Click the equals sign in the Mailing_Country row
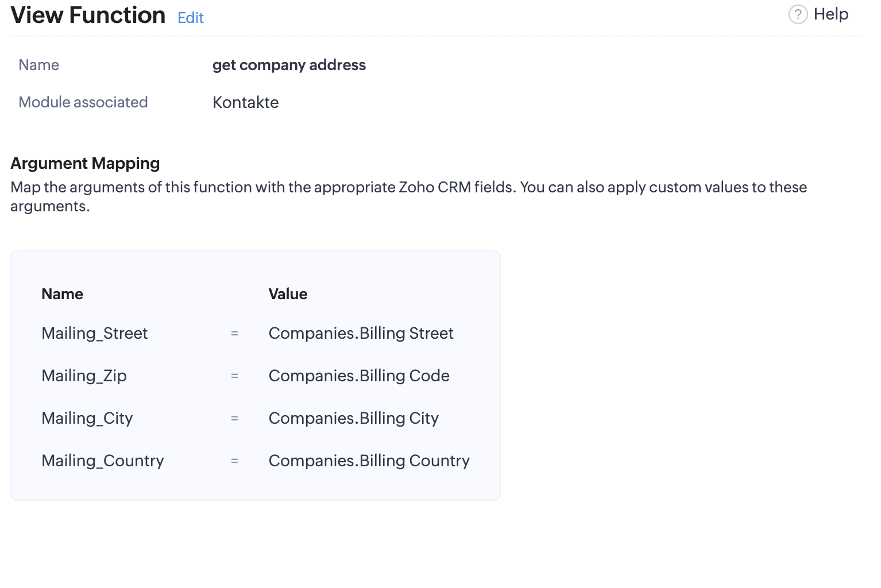 click(234, 461)
